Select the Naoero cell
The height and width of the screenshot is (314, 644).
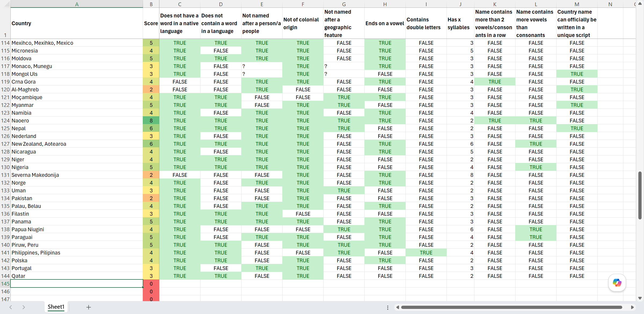tap(77, 121)
